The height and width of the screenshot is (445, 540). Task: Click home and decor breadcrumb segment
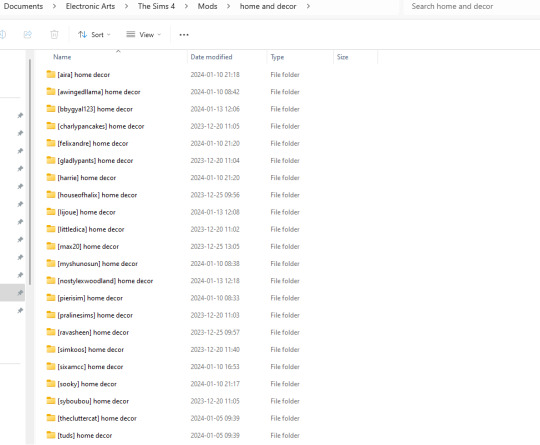click(x=268, y=6)
